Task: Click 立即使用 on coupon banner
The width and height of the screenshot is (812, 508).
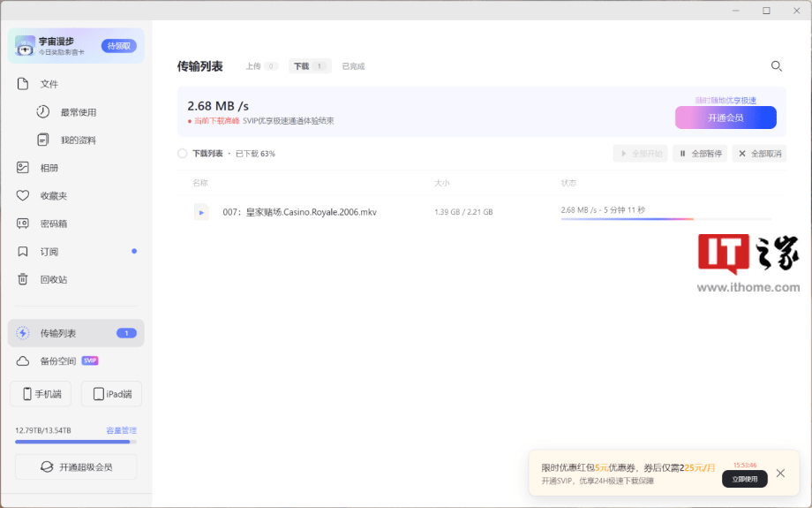Action: (x=744, y=479)
